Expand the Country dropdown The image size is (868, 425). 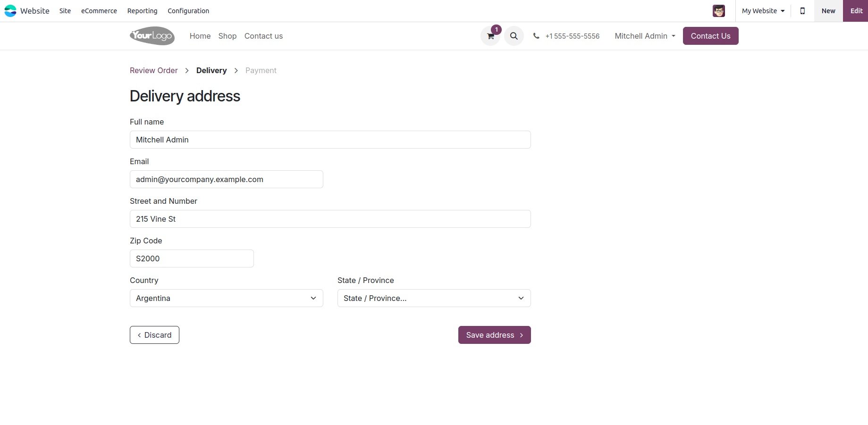(x=227, y=298)
